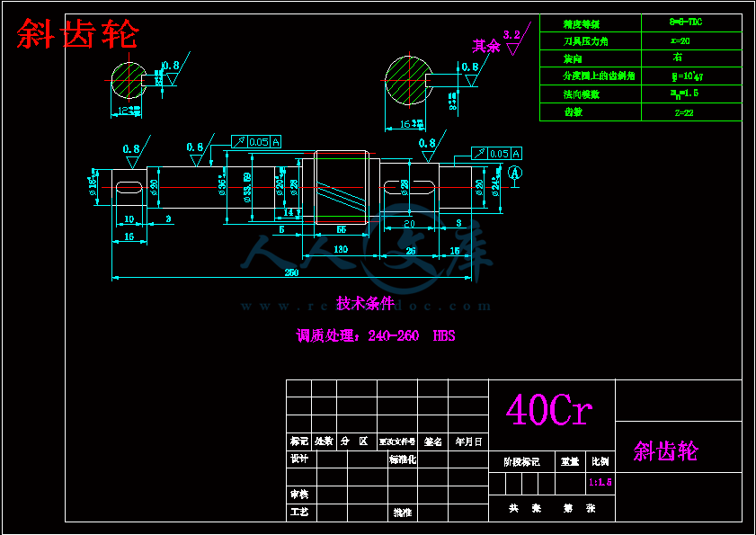Viewport: 756px width, 535px height.
Task: Select the 批准 title block cell
Action: click(403, 512)
